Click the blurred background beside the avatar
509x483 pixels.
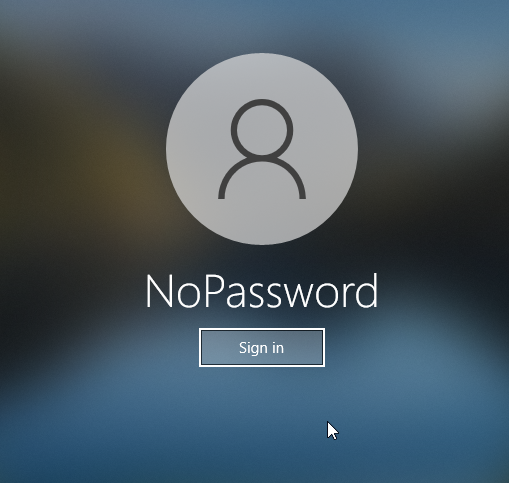click(x=83, y=150)
